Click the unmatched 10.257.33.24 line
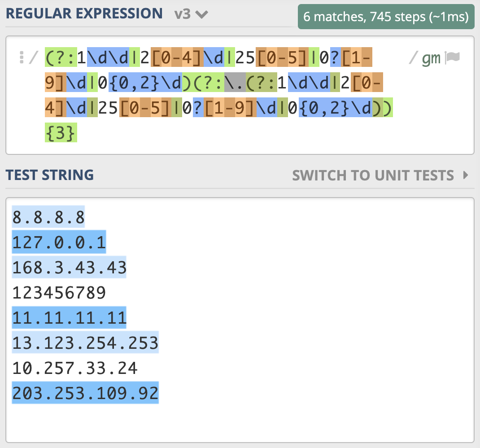 pos(74,369)
